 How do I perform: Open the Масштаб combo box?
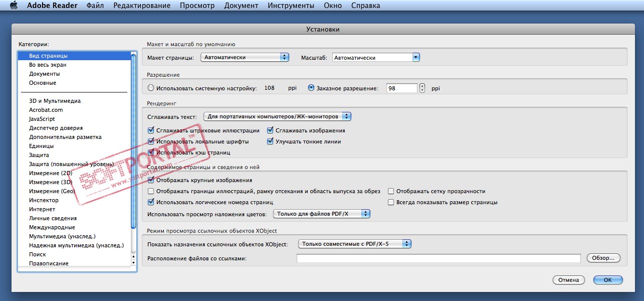[375, 57]
